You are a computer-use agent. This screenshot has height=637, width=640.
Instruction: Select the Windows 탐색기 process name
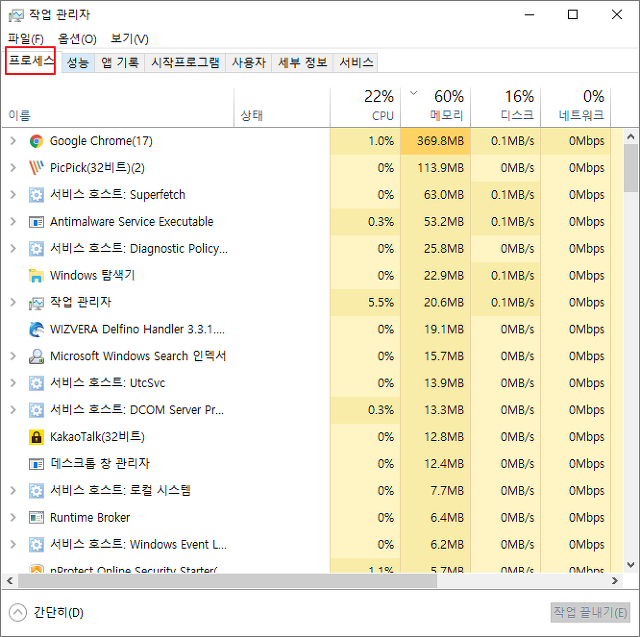(x=92, y=276)
